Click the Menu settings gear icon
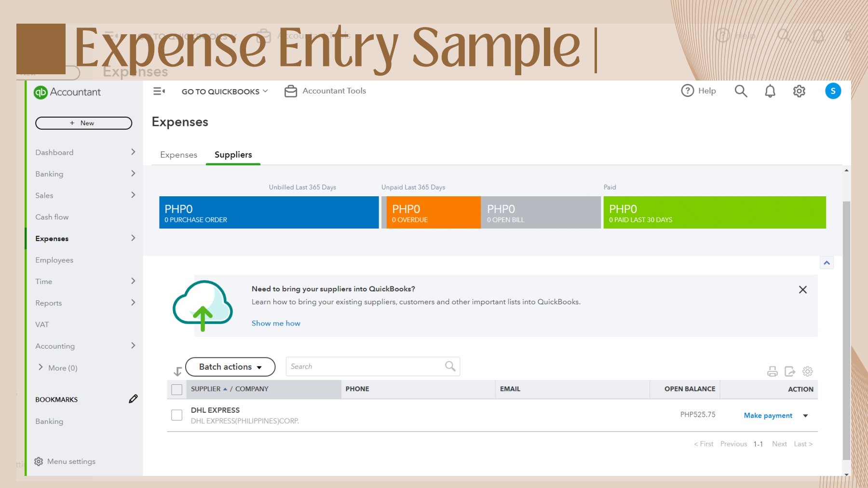Viewport: 868px width, 488px height. click(x=39, y=461)
